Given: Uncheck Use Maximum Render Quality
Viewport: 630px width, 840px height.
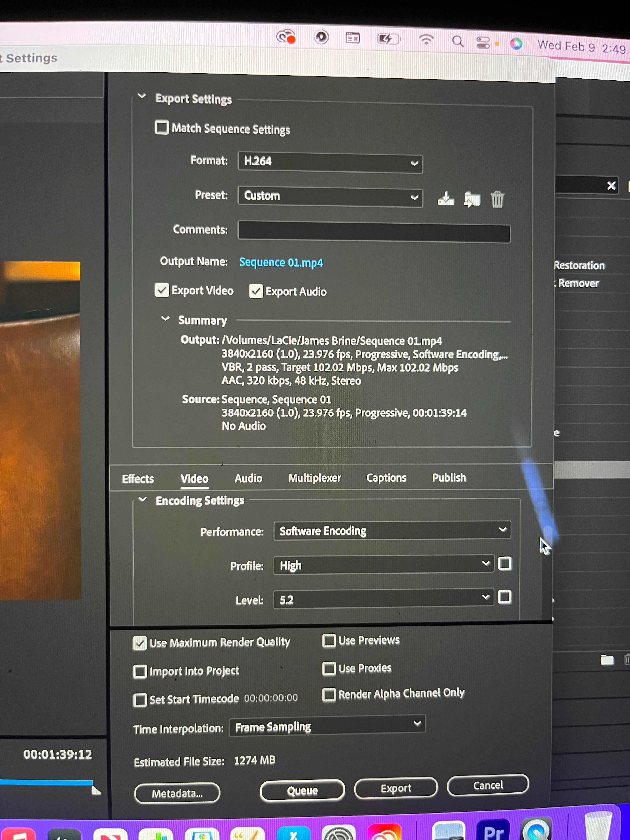Looking at the screenshot, I should tap(140, 643).
